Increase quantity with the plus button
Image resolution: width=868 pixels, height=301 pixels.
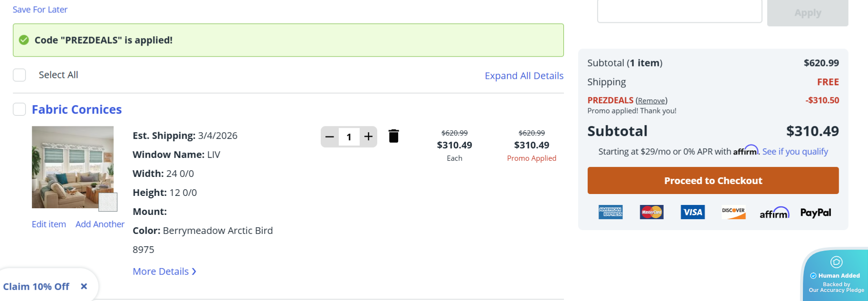(368, 137)
